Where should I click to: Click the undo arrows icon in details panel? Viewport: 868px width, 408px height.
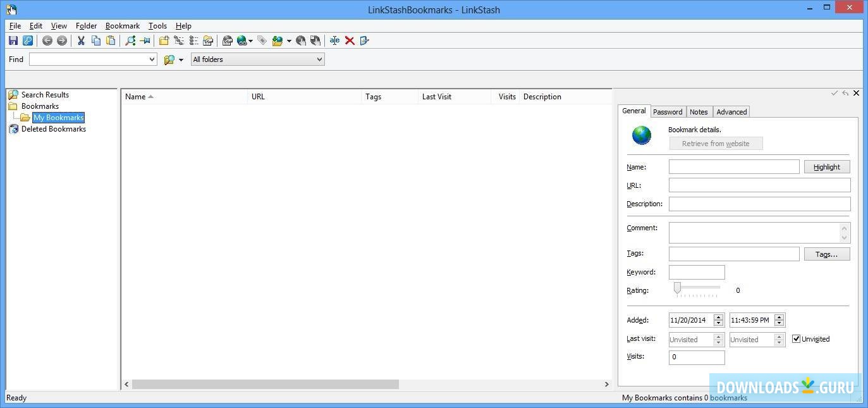[845, 93]
